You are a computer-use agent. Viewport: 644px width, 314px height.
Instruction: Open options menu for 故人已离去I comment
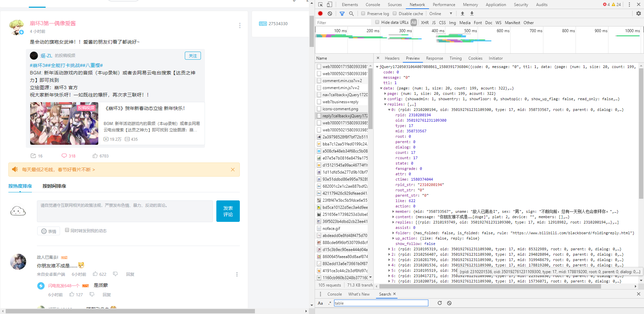[237, 274]
